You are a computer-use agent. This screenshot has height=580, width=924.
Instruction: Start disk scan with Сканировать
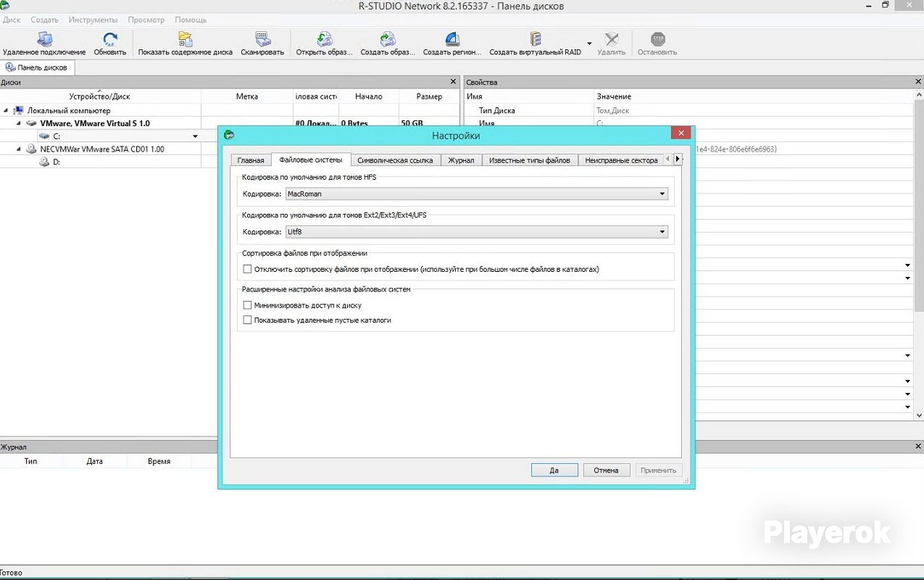pyautogui.click(x=262, y=43)
